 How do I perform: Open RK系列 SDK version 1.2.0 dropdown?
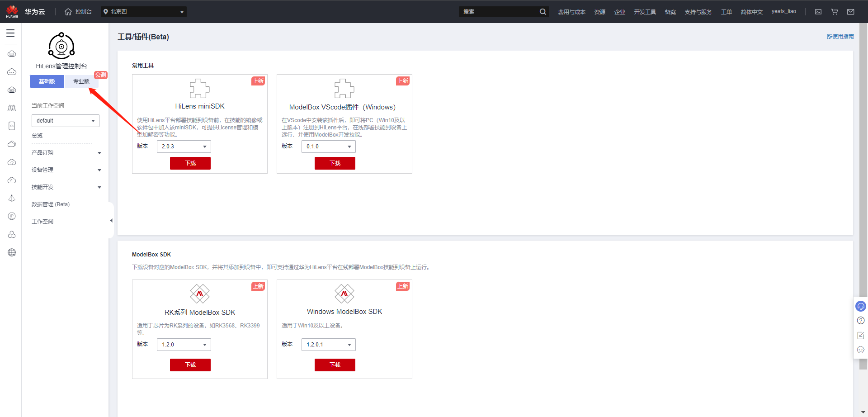pos(184,345)
